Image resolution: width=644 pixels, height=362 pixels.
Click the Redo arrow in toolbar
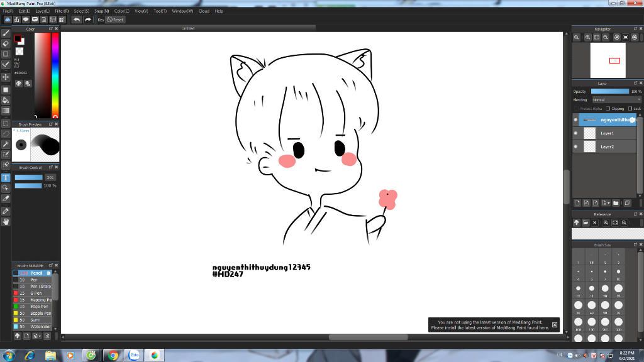coord(88,19)
